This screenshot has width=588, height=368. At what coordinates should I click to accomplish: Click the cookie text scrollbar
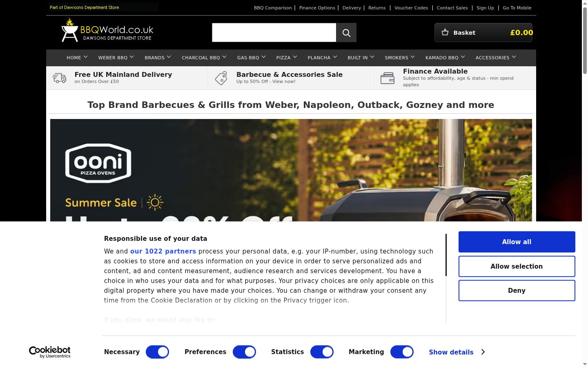tap(446, 255)
